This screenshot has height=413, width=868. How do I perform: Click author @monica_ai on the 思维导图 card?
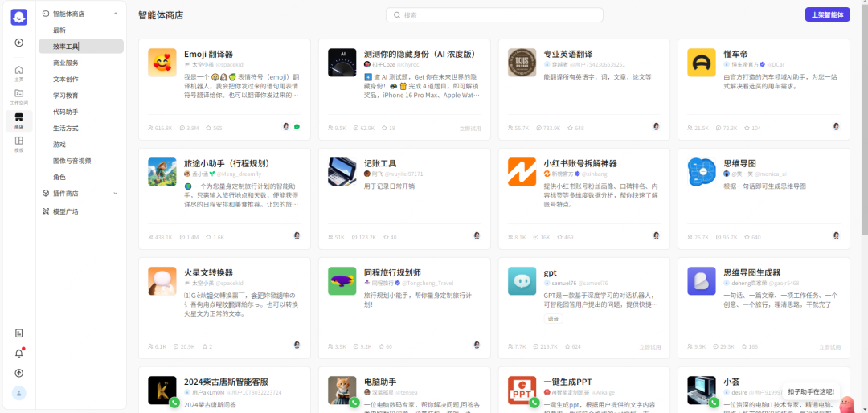771,174
